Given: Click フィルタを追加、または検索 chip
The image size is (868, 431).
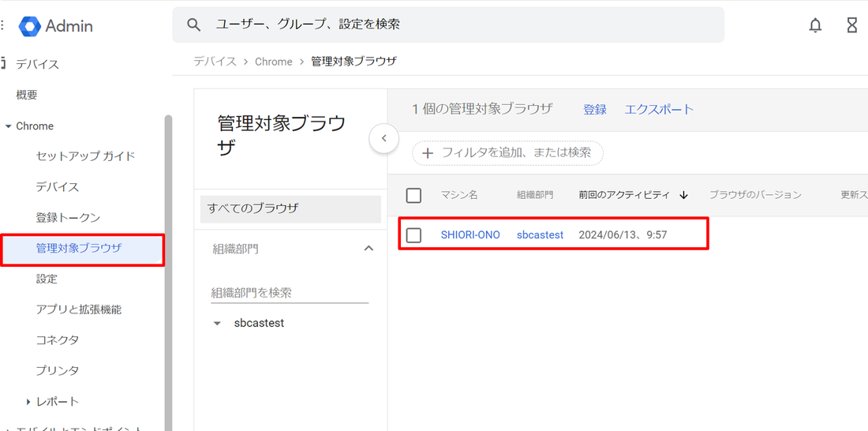Looking at the screenshot, I should coord(507,153).
